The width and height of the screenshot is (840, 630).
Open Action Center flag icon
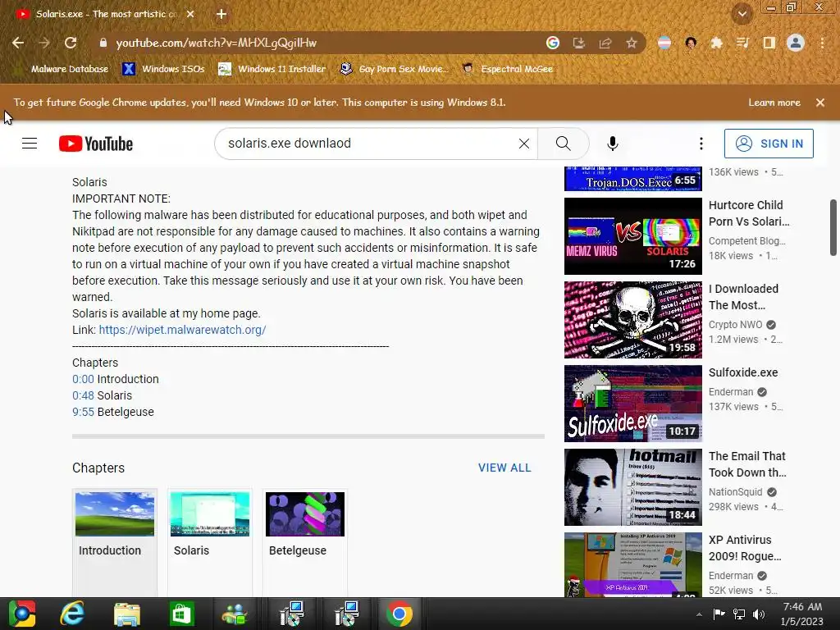pyautogui.click(x=719, y=614)
